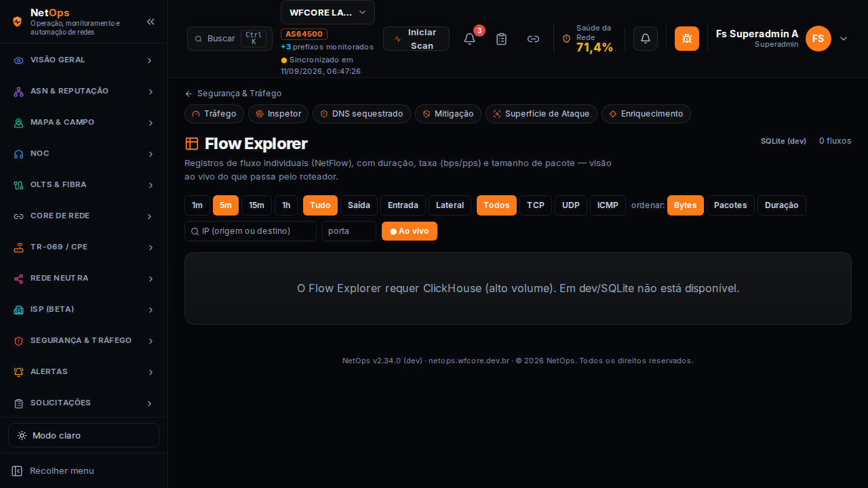Go back via Segurança & Tráfego link
The width and height of the screenshot is (868, 488).
(x=233, y=94)
